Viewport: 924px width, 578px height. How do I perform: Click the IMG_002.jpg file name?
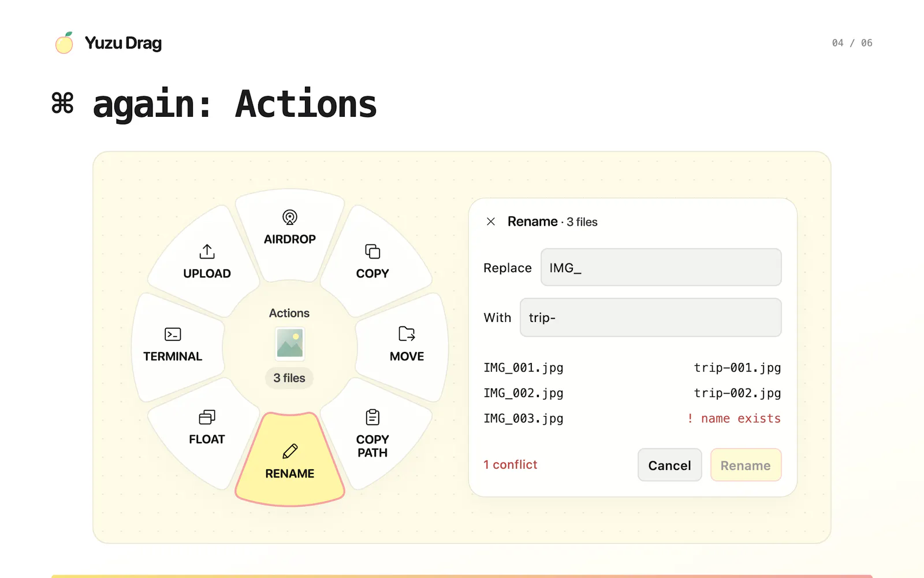523,393
